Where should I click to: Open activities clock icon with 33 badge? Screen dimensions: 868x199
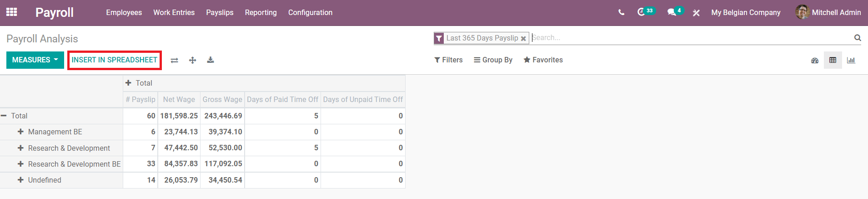645,12
